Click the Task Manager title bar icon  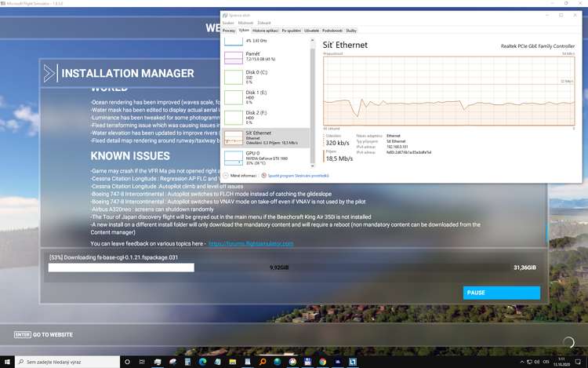(x=225, y=16)
